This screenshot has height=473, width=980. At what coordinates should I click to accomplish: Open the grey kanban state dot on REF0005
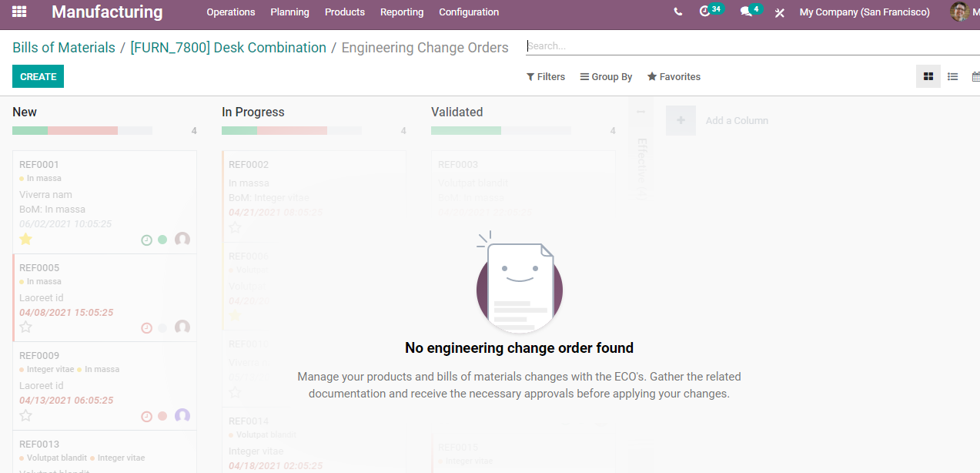coord(162,327)
